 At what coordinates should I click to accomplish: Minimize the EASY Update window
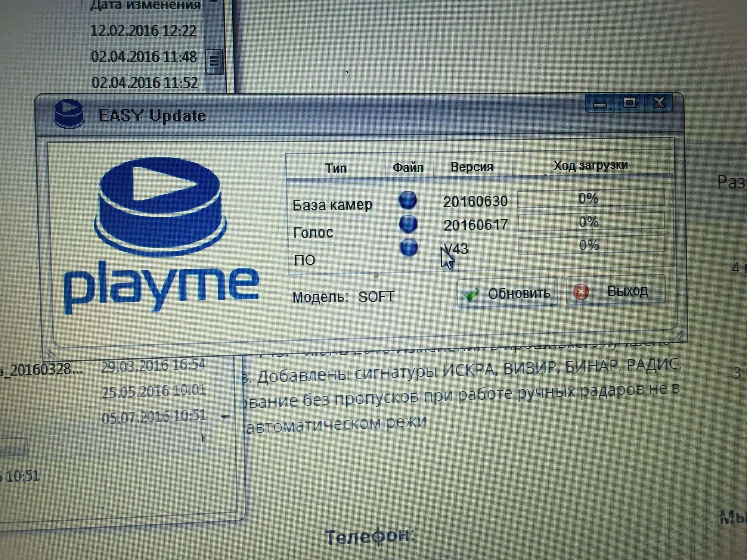click(x=600, y=104)
